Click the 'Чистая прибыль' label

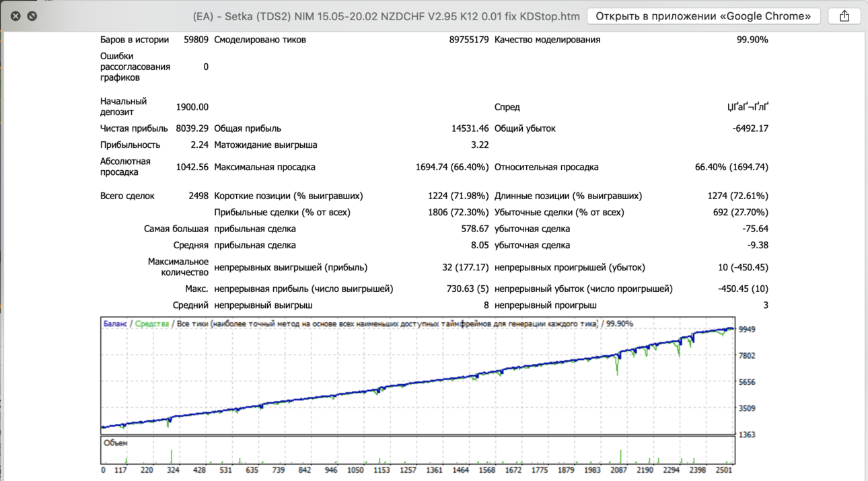coord(134,128)
